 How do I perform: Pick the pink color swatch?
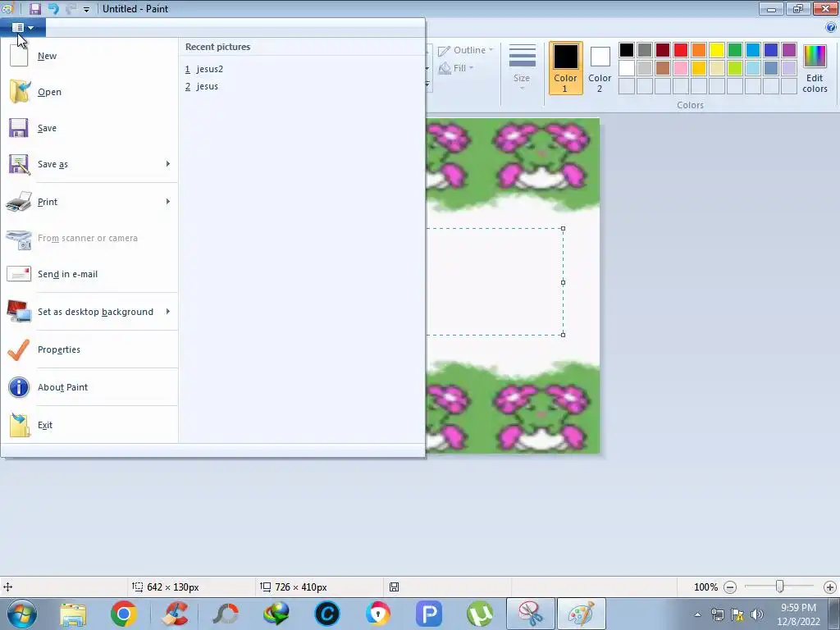coord(680,68)
